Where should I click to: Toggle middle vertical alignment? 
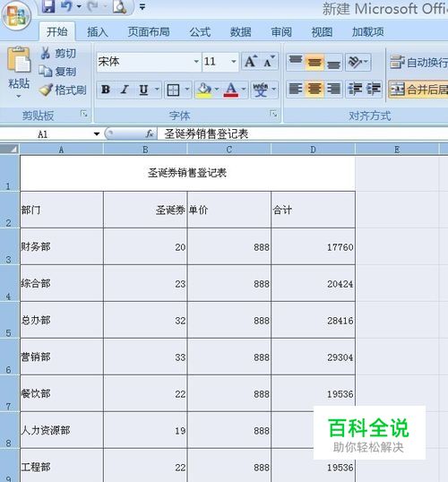coord(314,62)
